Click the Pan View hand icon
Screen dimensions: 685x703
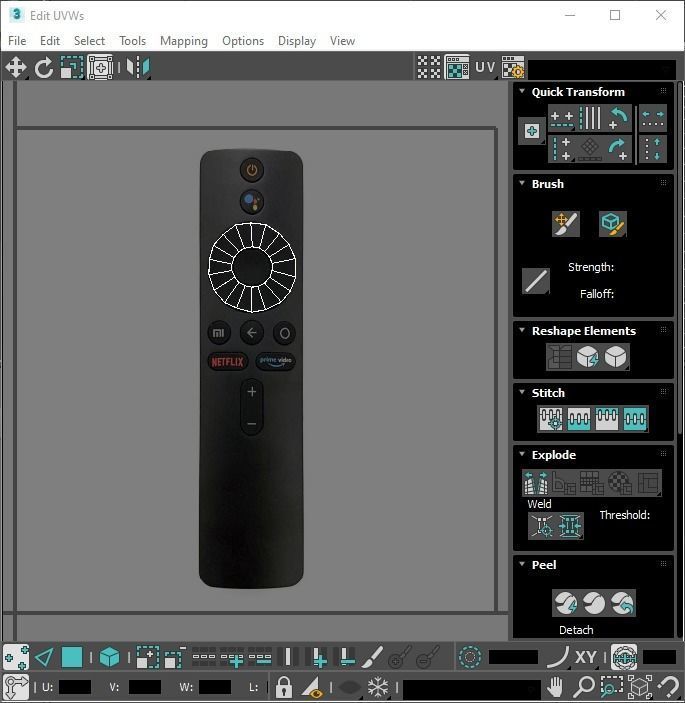555,686
